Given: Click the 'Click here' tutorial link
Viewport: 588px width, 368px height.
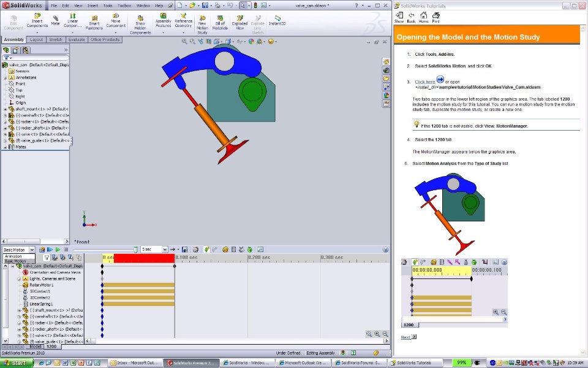Looking at the screenshot, I should (425, 82).
